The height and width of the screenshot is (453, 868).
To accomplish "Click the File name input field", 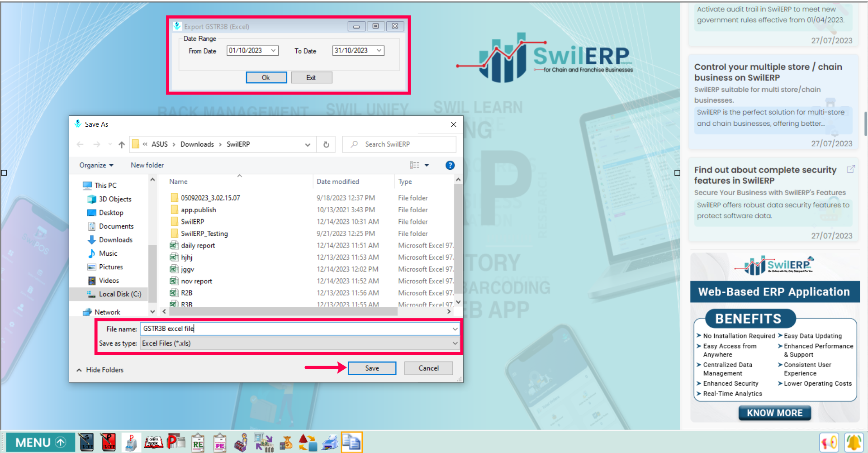I will click(x=296, y=329).
